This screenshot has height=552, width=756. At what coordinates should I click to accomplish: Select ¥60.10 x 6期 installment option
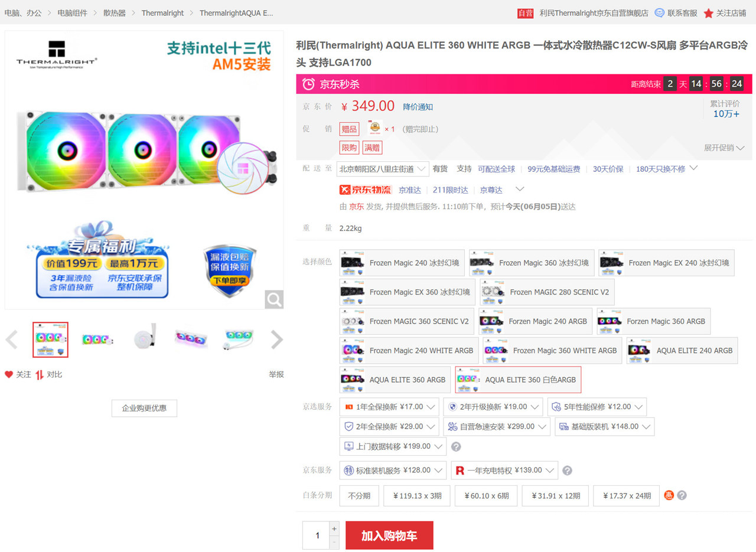click(x=487, y=496)
